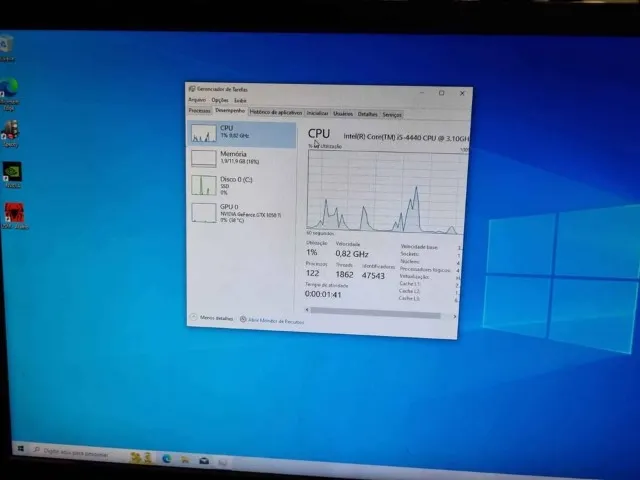Click the taskbar search box
Image resolution: width=640 pixels, height=480 pixels.
tap(78, 452)
